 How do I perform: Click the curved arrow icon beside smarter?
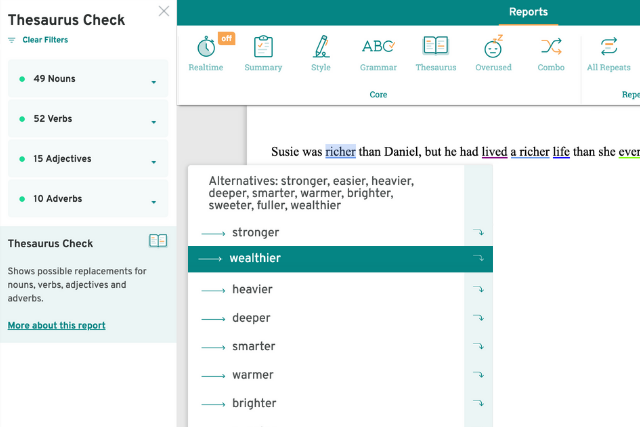click(478, 346)
